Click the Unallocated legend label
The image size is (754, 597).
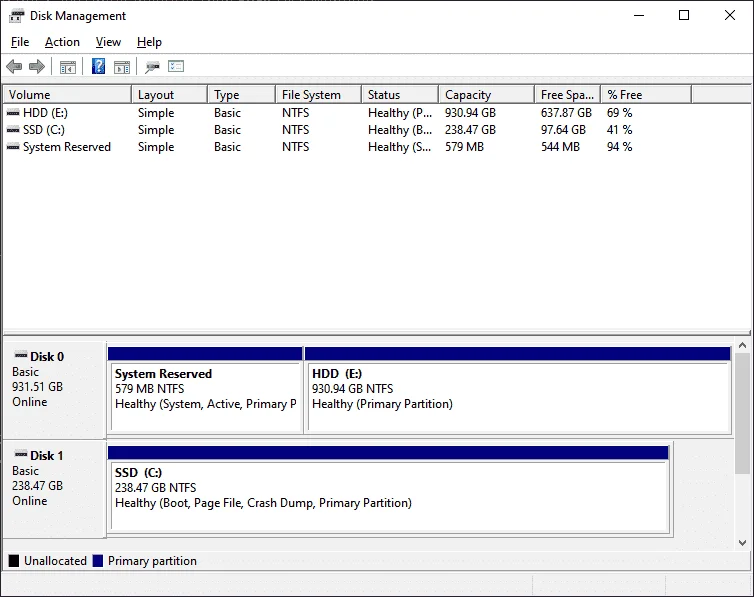click(x=55, y=561)
